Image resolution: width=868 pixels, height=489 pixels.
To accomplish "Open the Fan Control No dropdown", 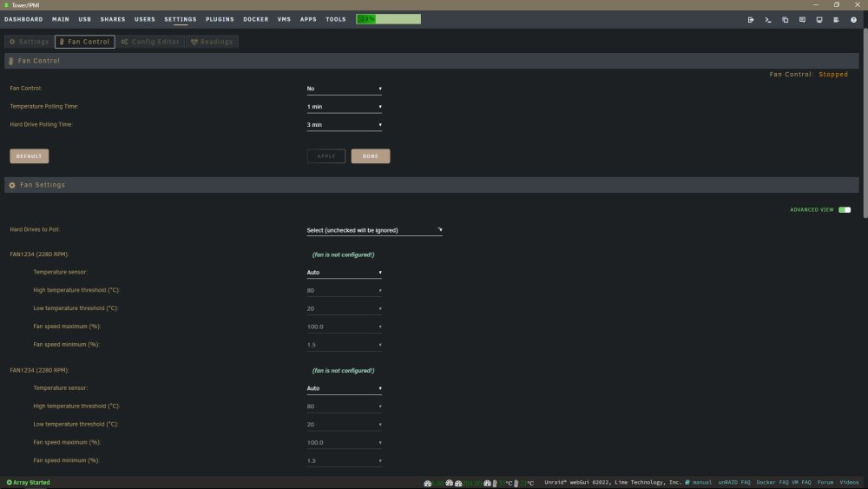I will (345, 89).
